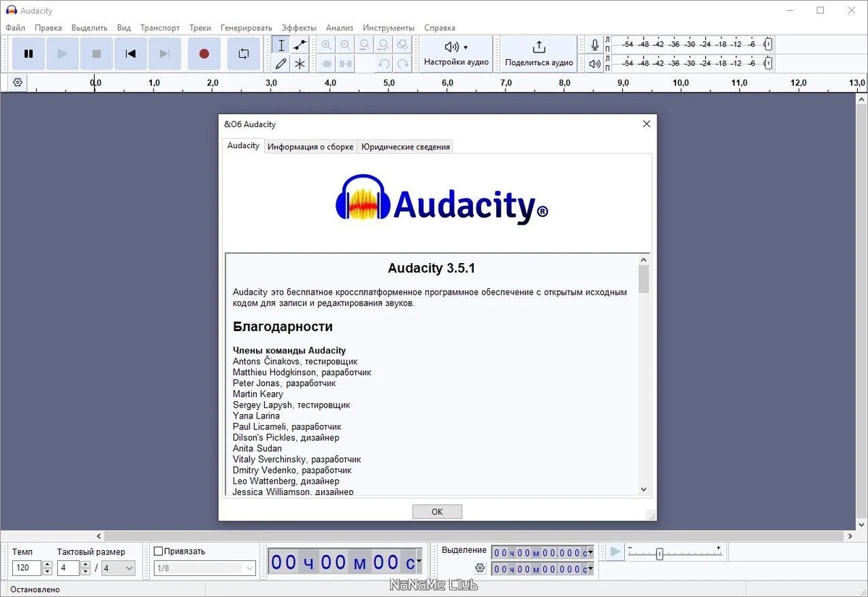Click OK button in About dialog
The image size is (868, 597).
(x=437, y=511)
